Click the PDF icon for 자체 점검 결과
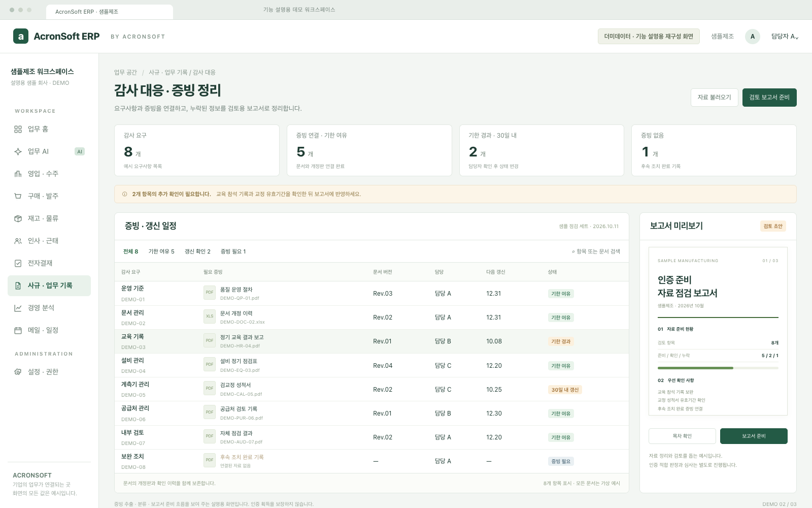Viewport: 812px width, 508px height. pos(210,436)
